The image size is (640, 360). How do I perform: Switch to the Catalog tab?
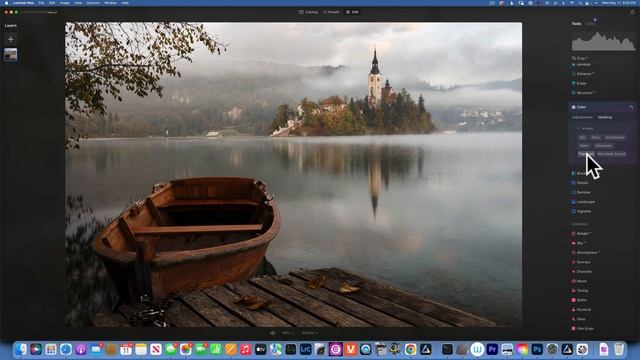309,12
